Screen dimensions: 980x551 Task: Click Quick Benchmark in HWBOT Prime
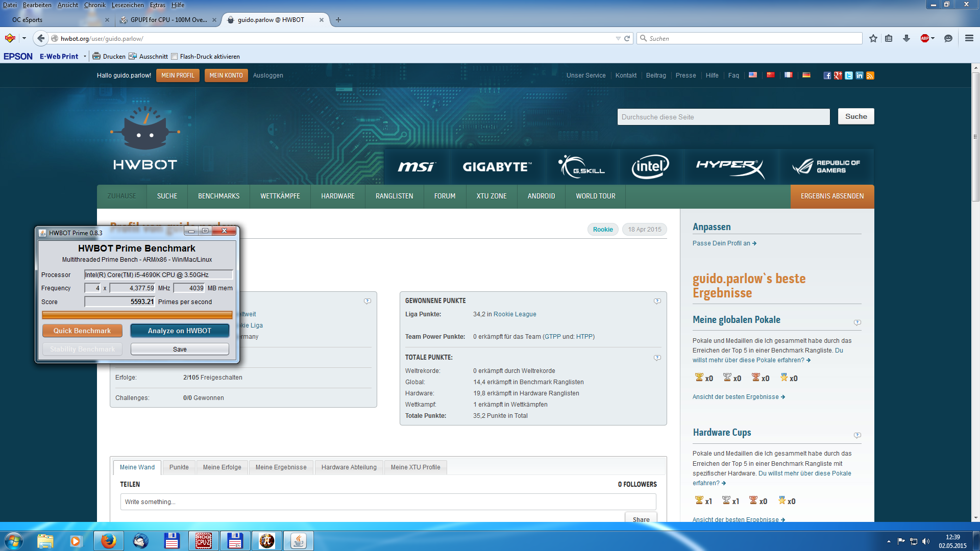(82, 331)
